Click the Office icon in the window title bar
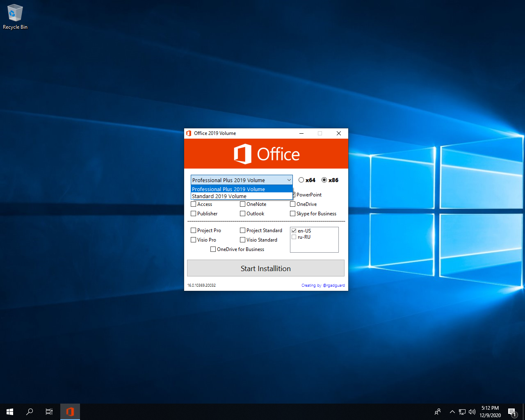 [189, 133]
